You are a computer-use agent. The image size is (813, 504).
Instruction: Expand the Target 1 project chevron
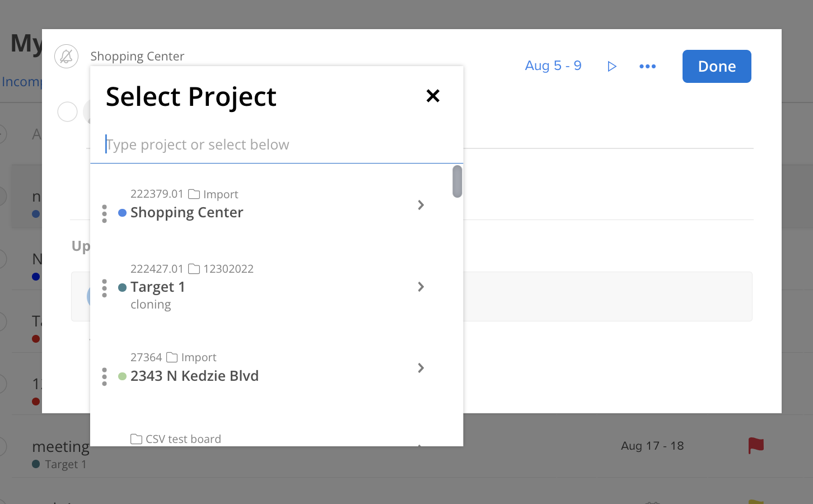pos(420,287)
